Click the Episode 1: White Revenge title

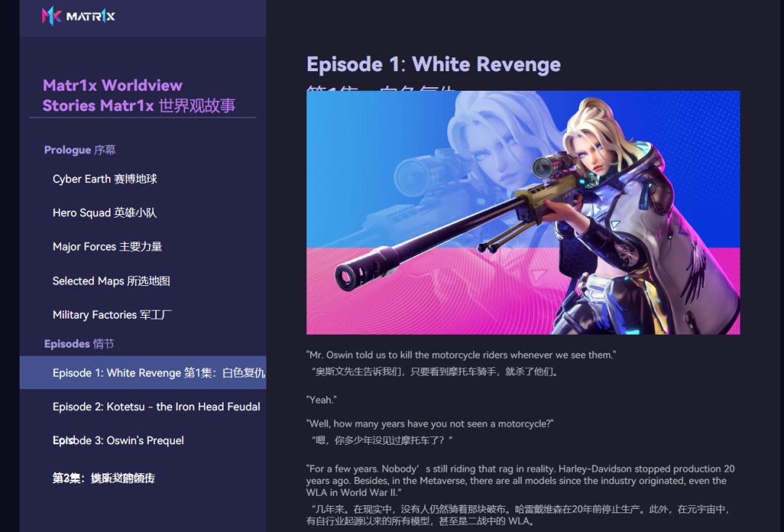pyautogui.click(x=433, y=65)
